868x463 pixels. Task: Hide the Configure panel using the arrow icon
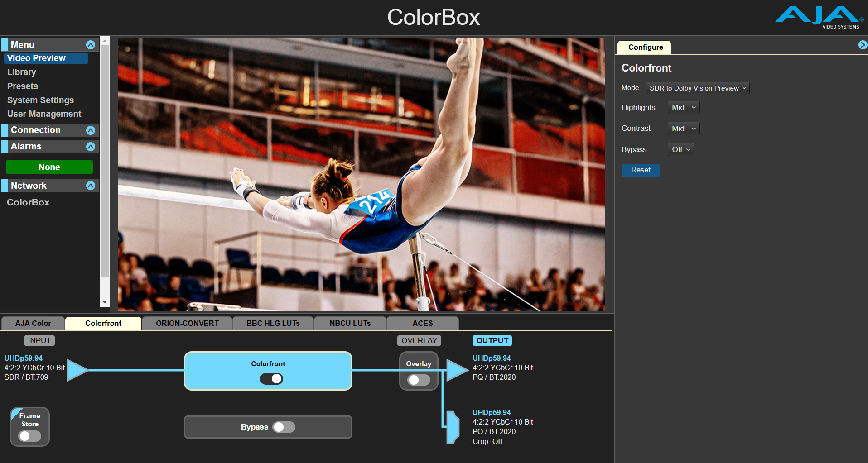point(863,45)
